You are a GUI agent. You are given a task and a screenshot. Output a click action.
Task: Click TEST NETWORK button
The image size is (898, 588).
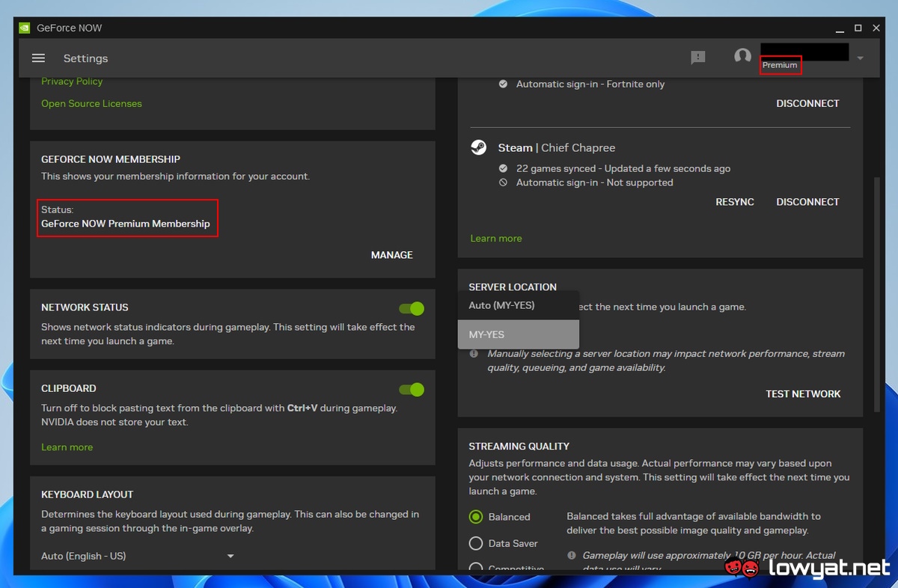(x=803, y=393)
